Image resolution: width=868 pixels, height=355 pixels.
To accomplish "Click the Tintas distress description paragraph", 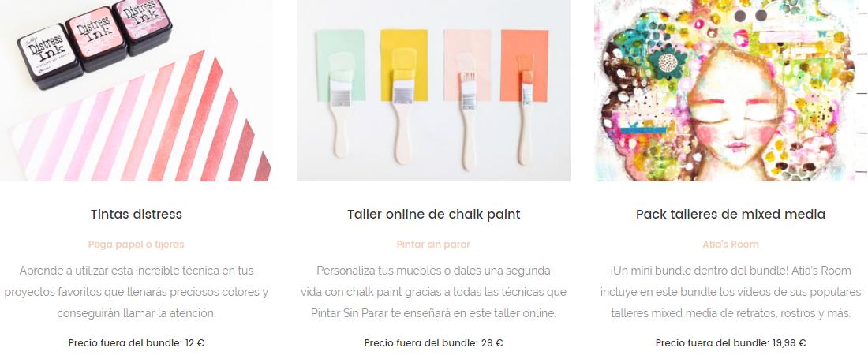I will pyautogui.click(x=137, y=292).
